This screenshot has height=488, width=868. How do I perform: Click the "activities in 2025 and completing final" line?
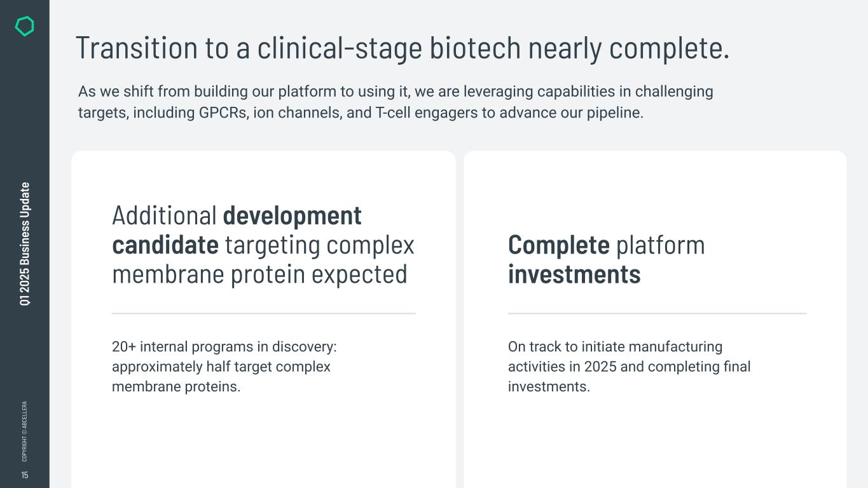tap(629, 367)
